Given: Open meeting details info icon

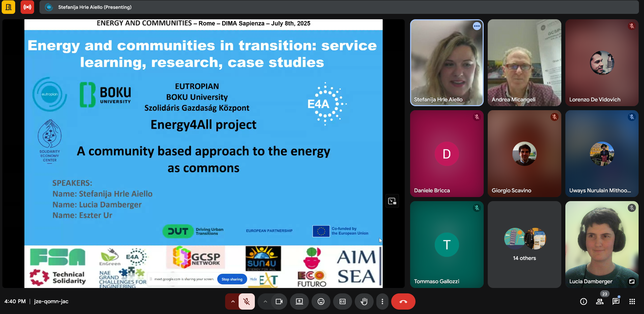Looking at the screenshot, I should 583,301.
